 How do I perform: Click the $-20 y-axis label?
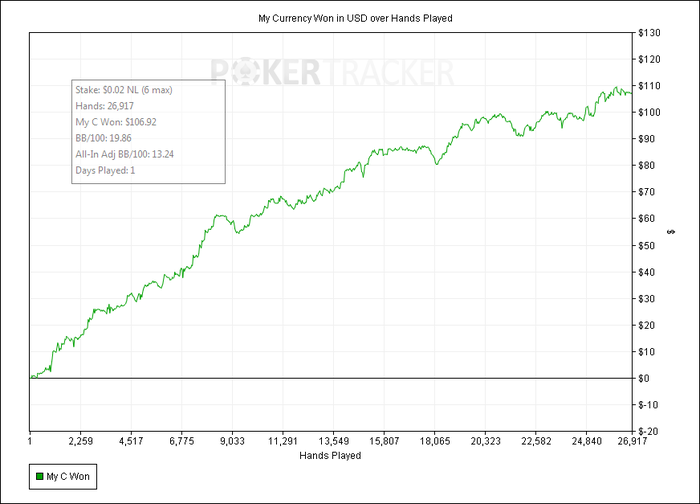click(x=648, y=432)
